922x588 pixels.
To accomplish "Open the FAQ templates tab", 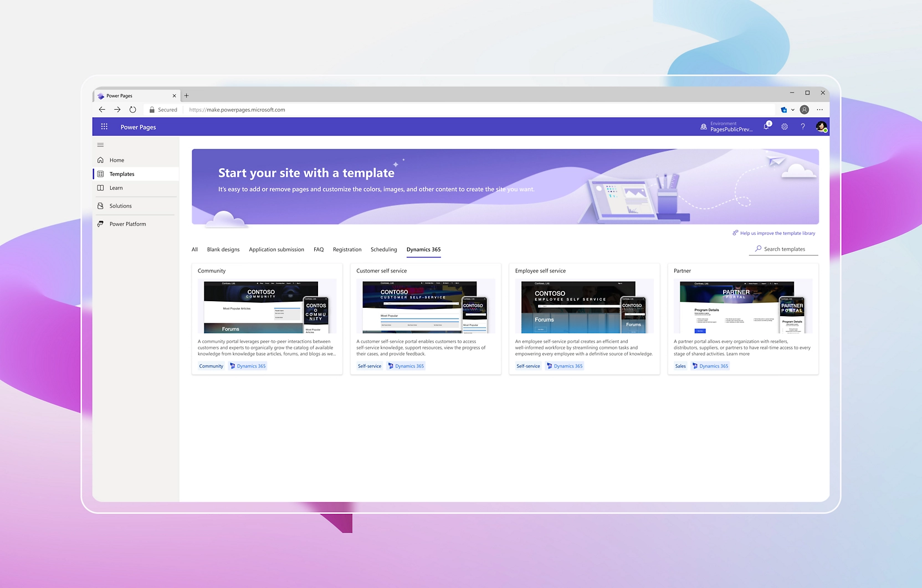I will coord(319,250).
